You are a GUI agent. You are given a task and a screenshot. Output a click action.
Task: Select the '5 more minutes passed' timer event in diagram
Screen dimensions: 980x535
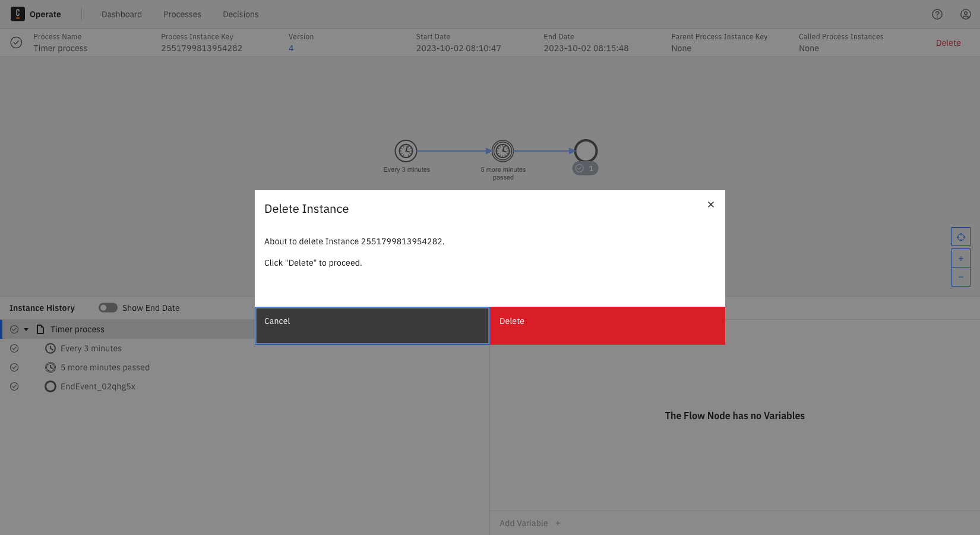click(x=503, y=151)
